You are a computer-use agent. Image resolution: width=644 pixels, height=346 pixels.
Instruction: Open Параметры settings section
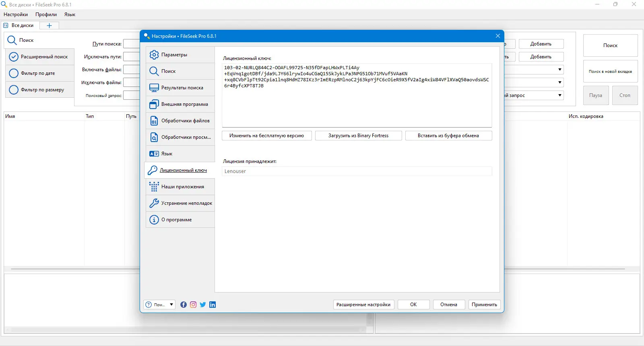coord(180,55)
